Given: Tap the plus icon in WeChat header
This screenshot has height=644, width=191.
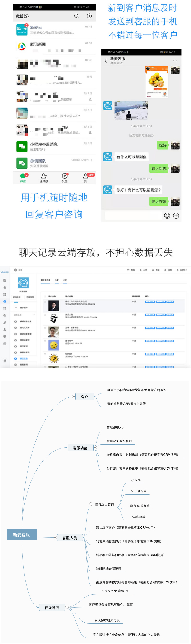Looking at the screenshot, I should click(89, 16).
